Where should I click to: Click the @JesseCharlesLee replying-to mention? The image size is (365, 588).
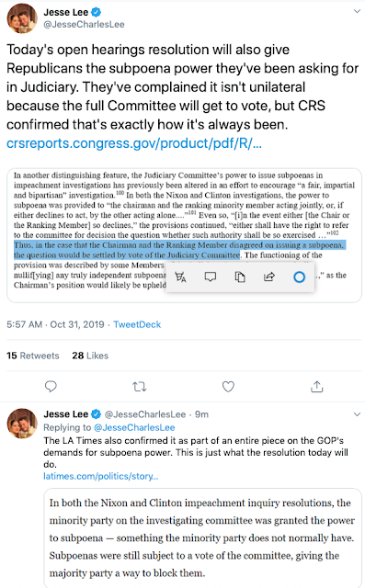tap(134, 427)
